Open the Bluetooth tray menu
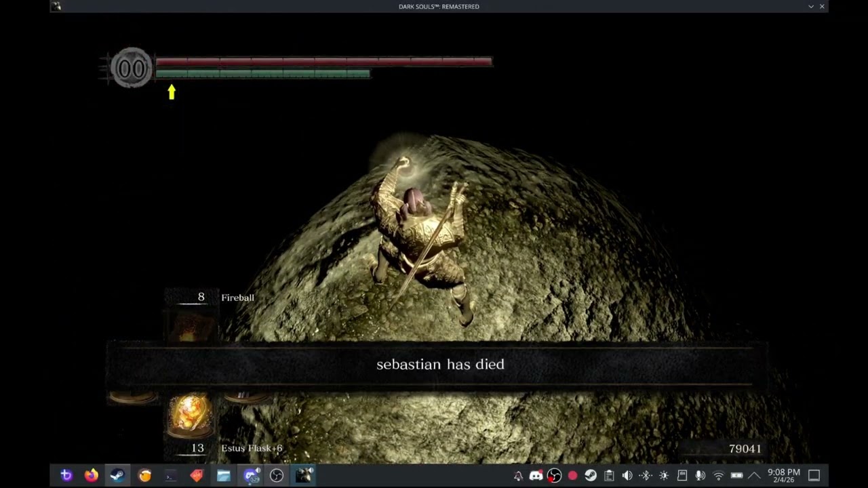The image size is (868, 488). click(646, 476)
